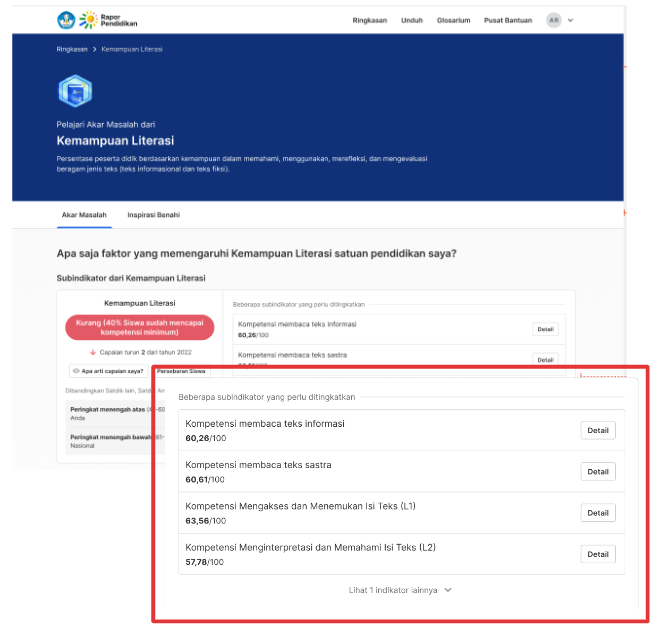
Task: Open small Detail for Kompetensi membaca teks sastra
Action: [x=545, y=360]
